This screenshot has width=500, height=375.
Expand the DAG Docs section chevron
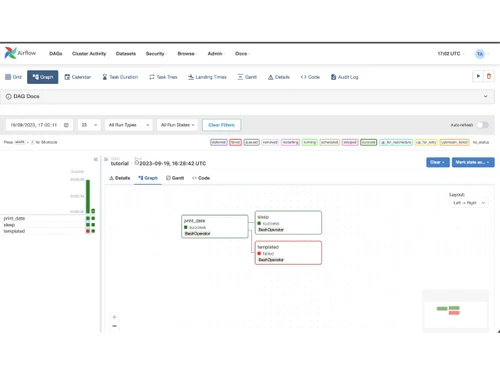pyautogui.click(x=485, y=96)
